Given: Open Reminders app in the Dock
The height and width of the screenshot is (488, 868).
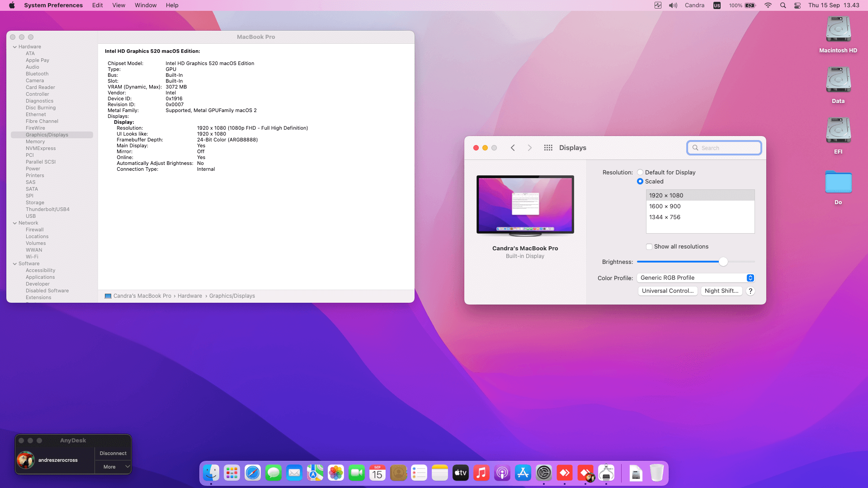Looking at the screenshot, I should coord(419,473).
